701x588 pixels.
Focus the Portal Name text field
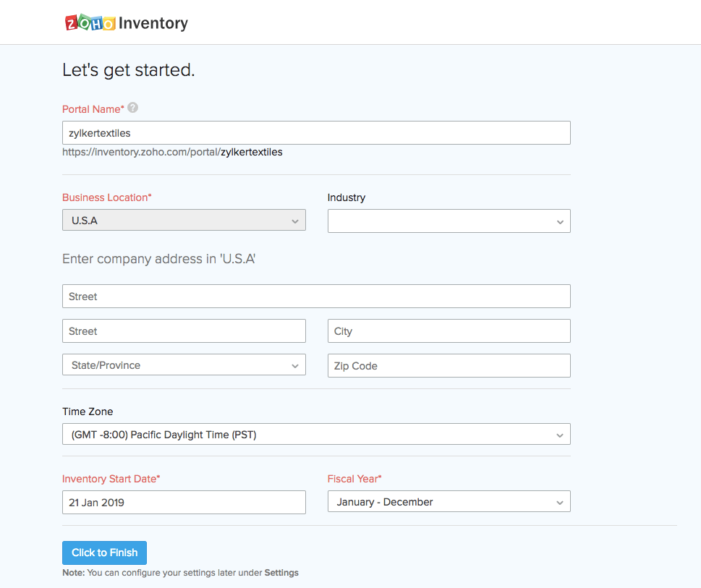click(316, 133)
